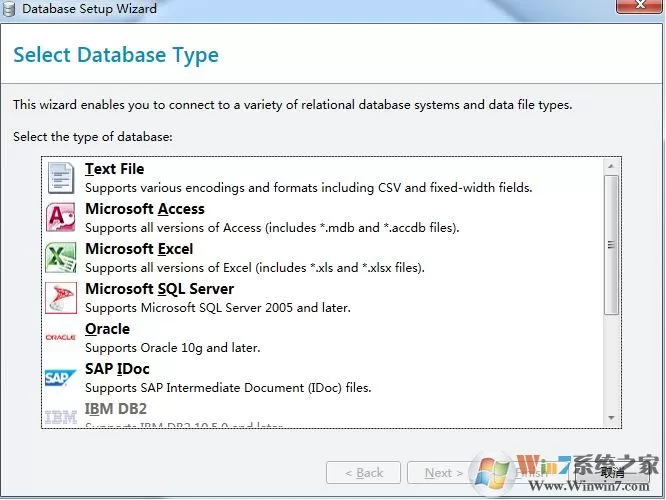The image size is (666, 500).
Task: Choose the Microsoft SQL Server icon
Action: (61, 297)
